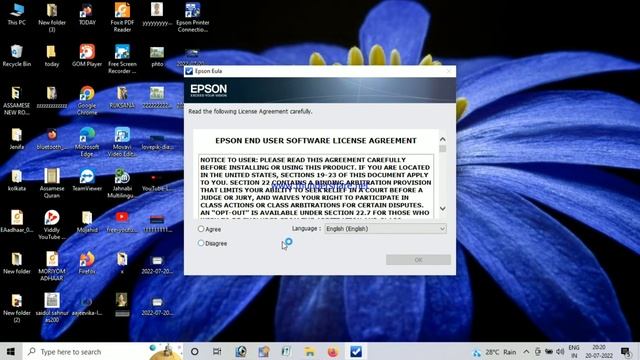This screenshot has height=360, width=640.
Task: Select the EAadhaar PDF file icon
Action: [16, 222]
